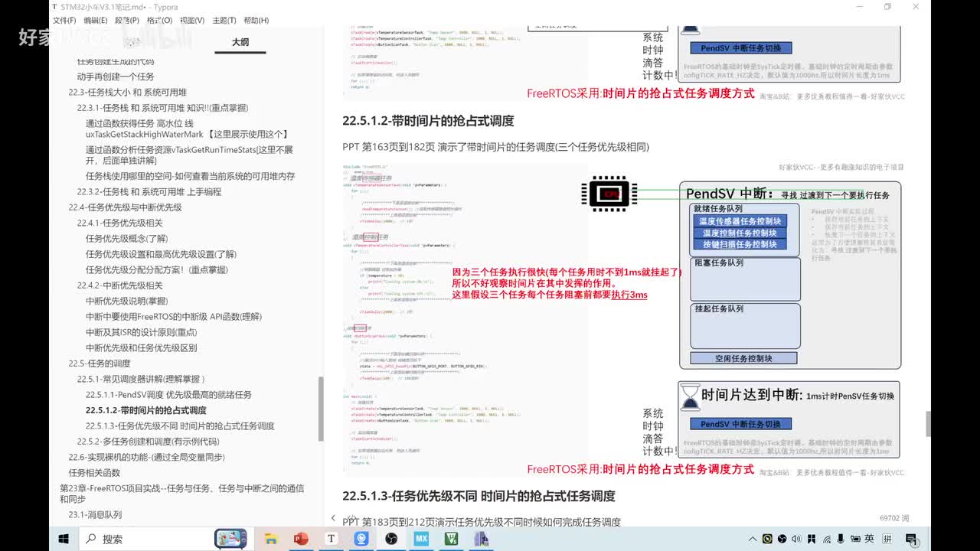Screen dimensions: 980x551
Task: Jump to 22.4-任务优先级与中断优先级
Action: [x=125, y=207]
